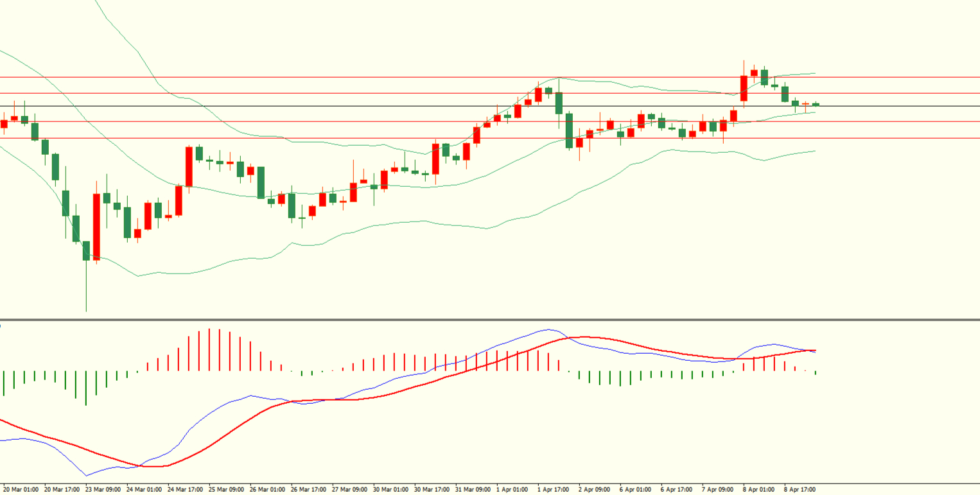The width and height of the screenshot is (980, 495).
Task: Select the thin blue oscillator line at its lowest point
Action: 87,476
